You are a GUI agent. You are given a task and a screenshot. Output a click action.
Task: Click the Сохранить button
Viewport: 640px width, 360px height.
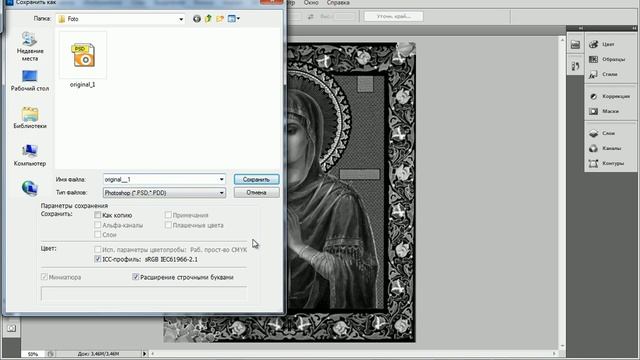pos(256,179)
